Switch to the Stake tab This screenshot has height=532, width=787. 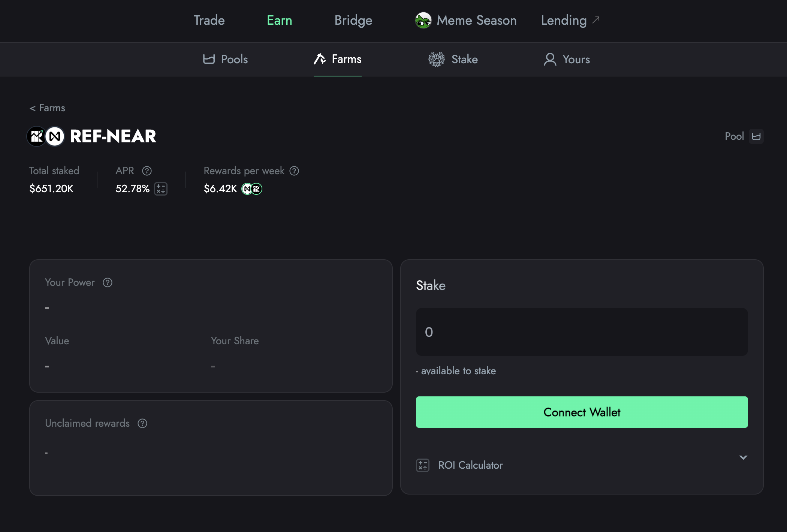click(453, 59)
